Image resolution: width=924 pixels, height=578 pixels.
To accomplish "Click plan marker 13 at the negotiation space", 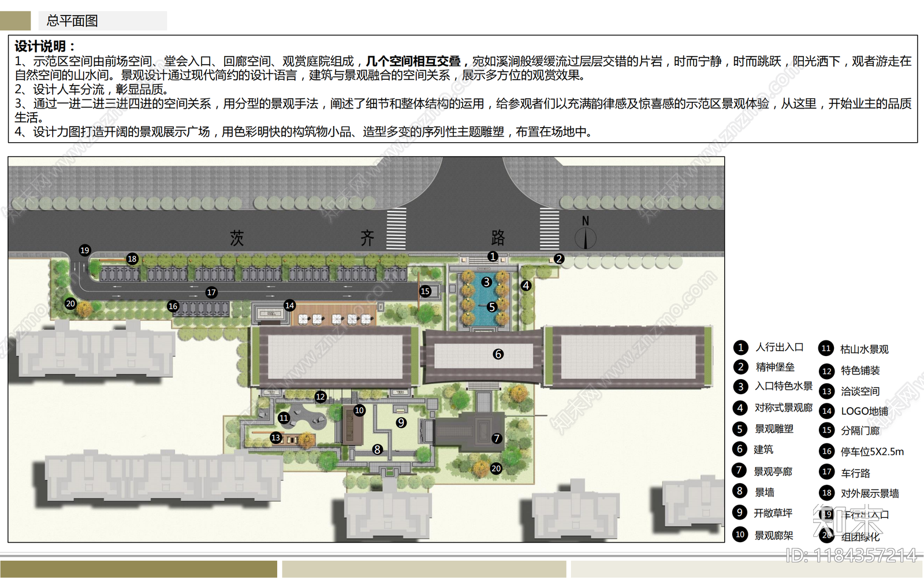I will click(x=276, y=438).
